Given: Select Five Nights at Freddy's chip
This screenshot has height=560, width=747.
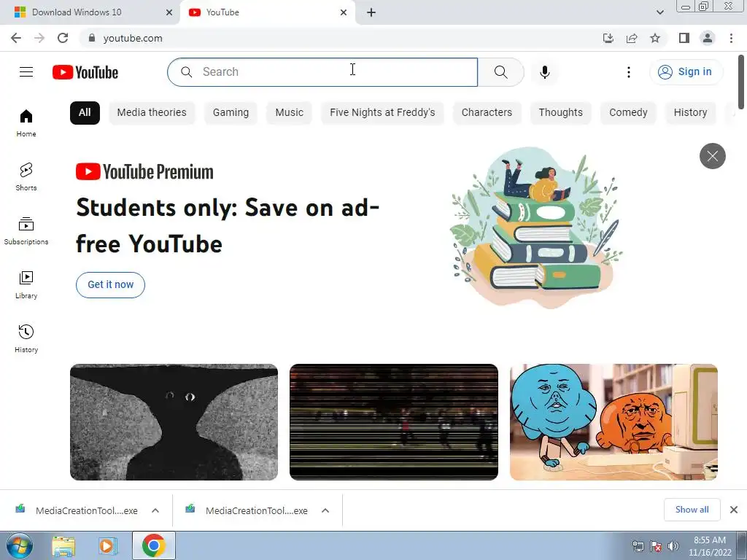Looking at the screenshot, I should click(382, 112).
